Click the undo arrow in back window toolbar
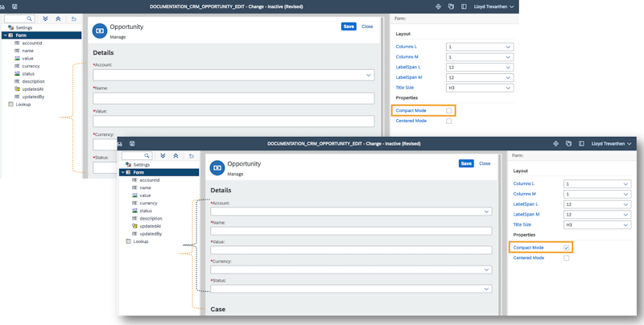The width and height of the screenshot is (644, 325). click(73, 19)
